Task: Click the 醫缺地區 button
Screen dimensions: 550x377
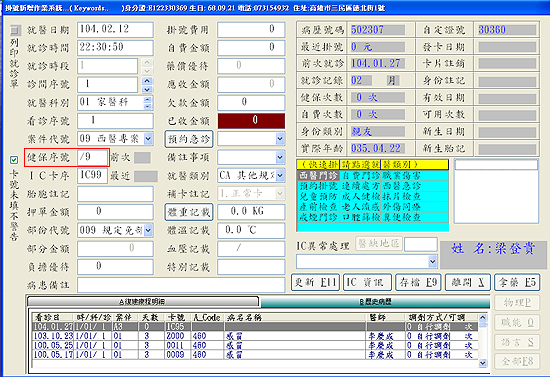Action: coord(378,243)
